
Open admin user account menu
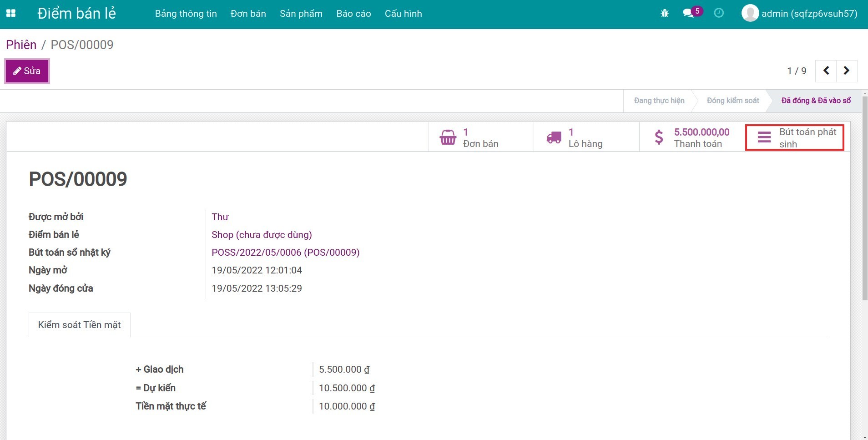pyautogui.click(x=799, y=14)
